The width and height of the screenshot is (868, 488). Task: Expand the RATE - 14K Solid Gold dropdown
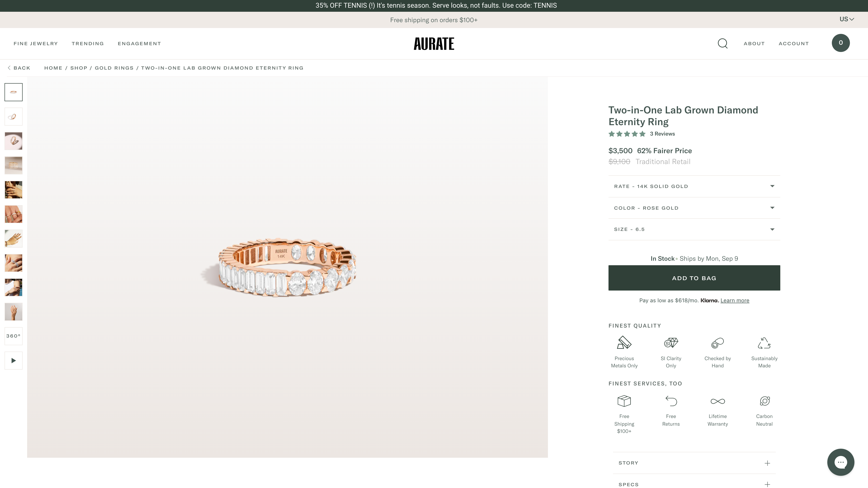(694, 186)
